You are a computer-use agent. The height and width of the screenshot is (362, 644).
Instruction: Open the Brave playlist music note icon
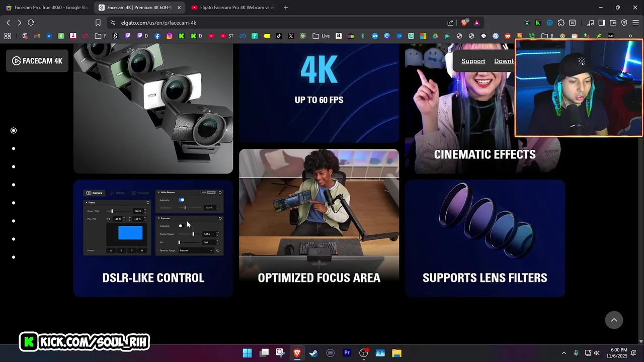point(590,23)
